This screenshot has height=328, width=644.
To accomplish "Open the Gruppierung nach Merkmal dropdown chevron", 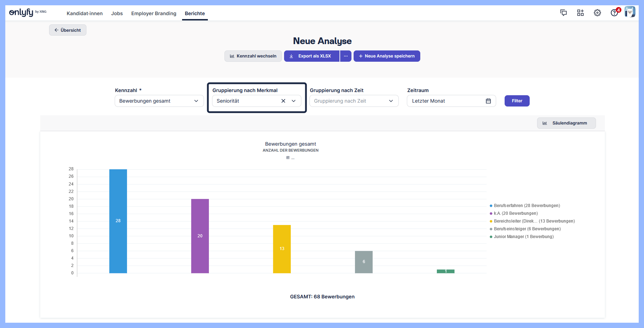I will (294, 101).
